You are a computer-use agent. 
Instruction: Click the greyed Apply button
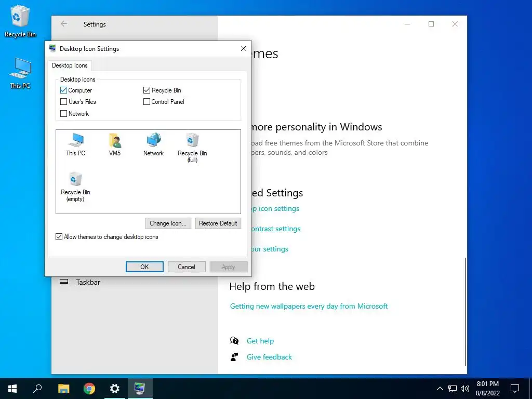229,267
